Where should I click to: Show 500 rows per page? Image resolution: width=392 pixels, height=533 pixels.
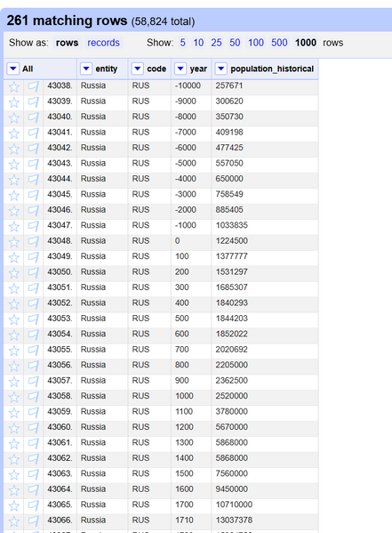click(x=279, y=43)
